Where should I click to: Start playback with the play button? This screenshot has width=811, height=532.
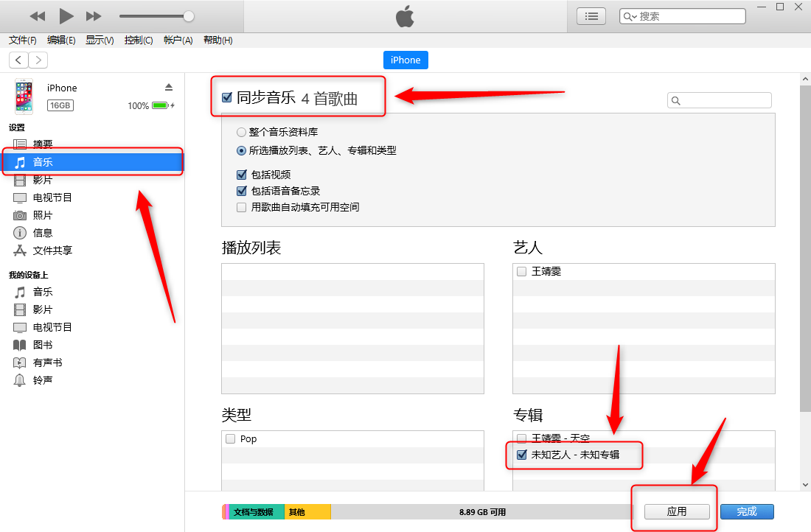click(66, 16)
